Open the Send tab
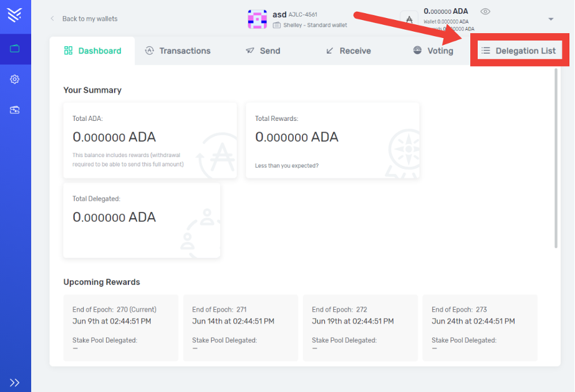This screenshot has height=392, width=575. pos(263,50)
